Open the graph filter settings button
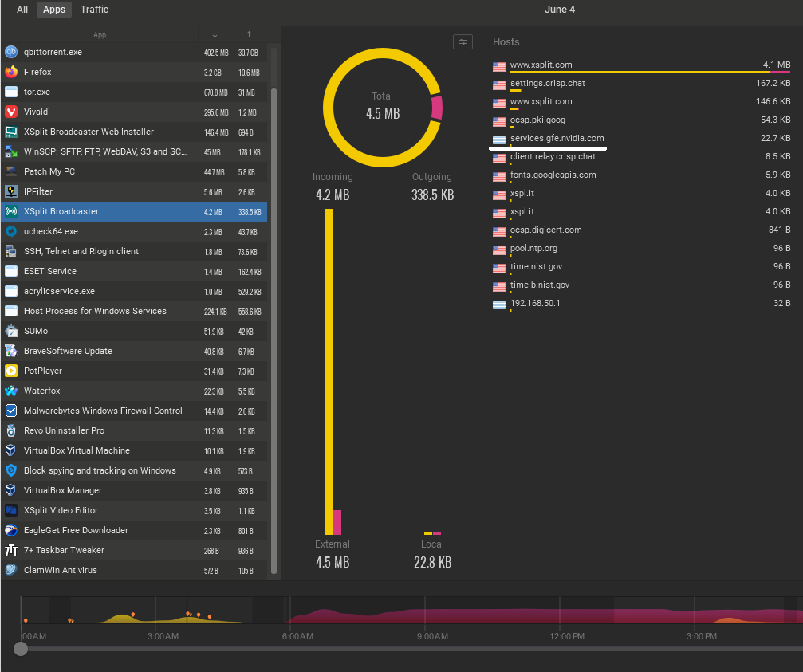Image resolution: width=803 pixels, height=672 pixels. pos(463,42)
